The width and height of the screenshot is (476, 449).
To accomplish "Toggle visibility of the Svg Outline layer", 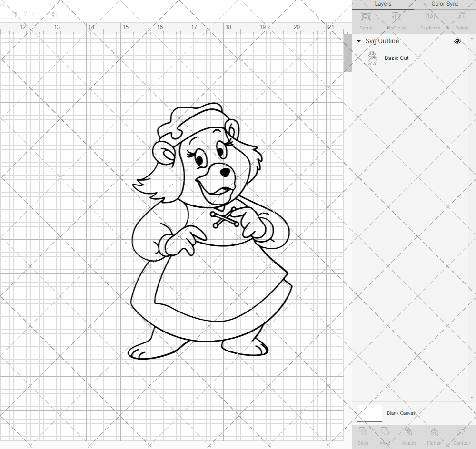I will (x=457, y=41).
